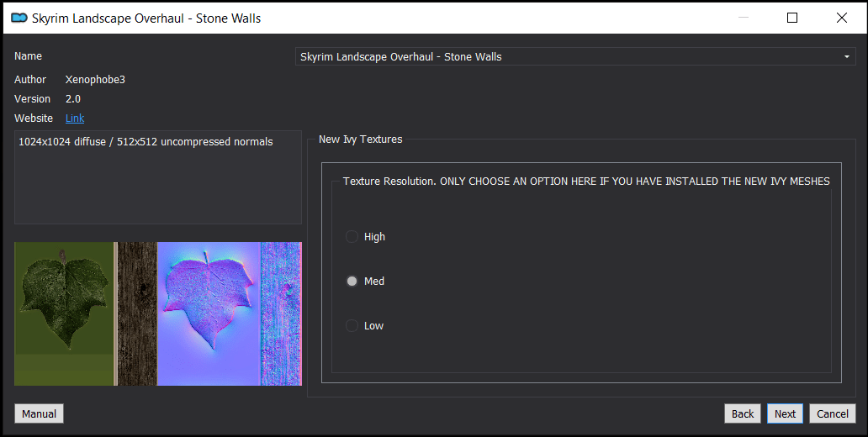Click the New Ivy Textures group label
The image size is (868, 437).
(x=360, y=140)
